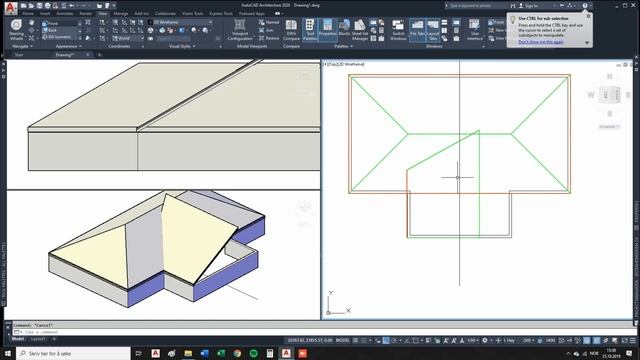
Task: Open the Help question mark icon
Action: pyautogui.click(x=585, y=6)
